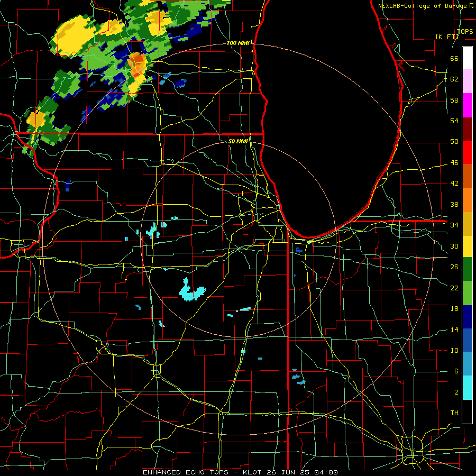Click the 'TH' legend label
Screen dimensions: 476x476
click(454, 413)
